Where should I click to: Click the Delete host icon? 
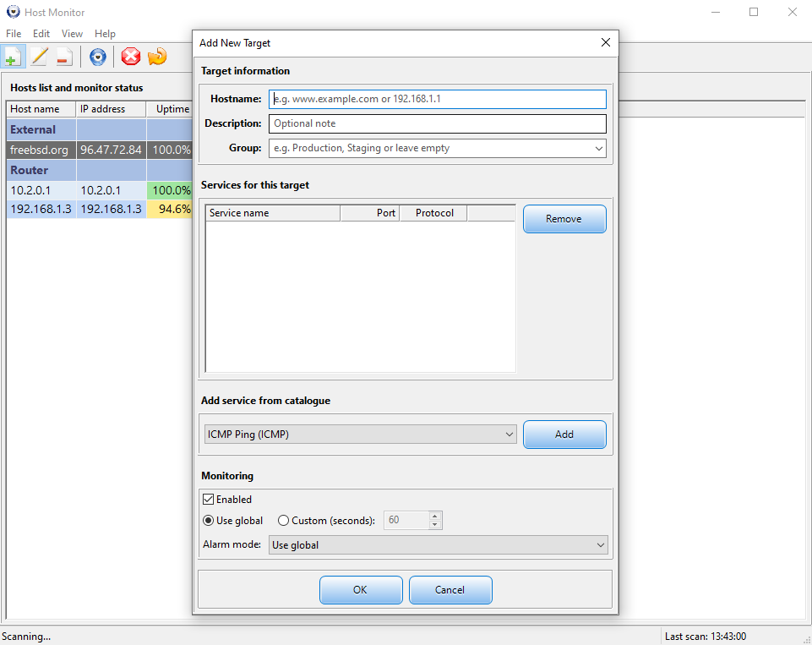click(63, 56)
